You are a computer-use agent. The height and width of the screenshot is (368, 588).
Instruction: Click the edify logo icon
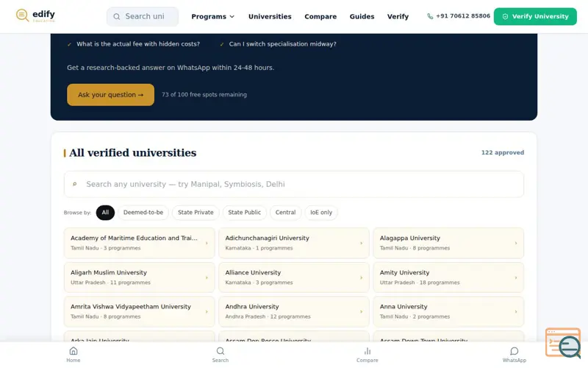click(23, 15)
